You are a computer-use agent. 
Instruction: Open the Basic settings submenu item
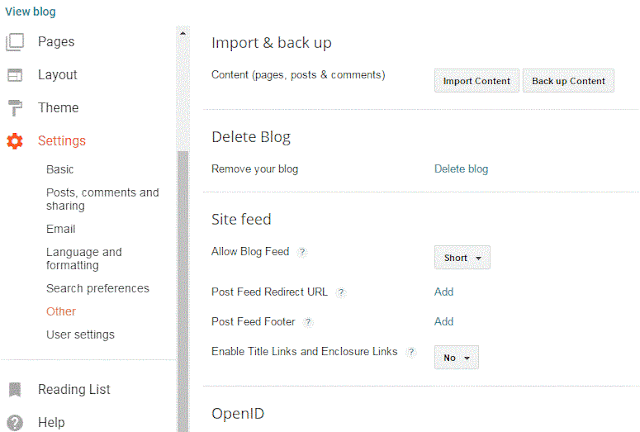click(60, 170)
